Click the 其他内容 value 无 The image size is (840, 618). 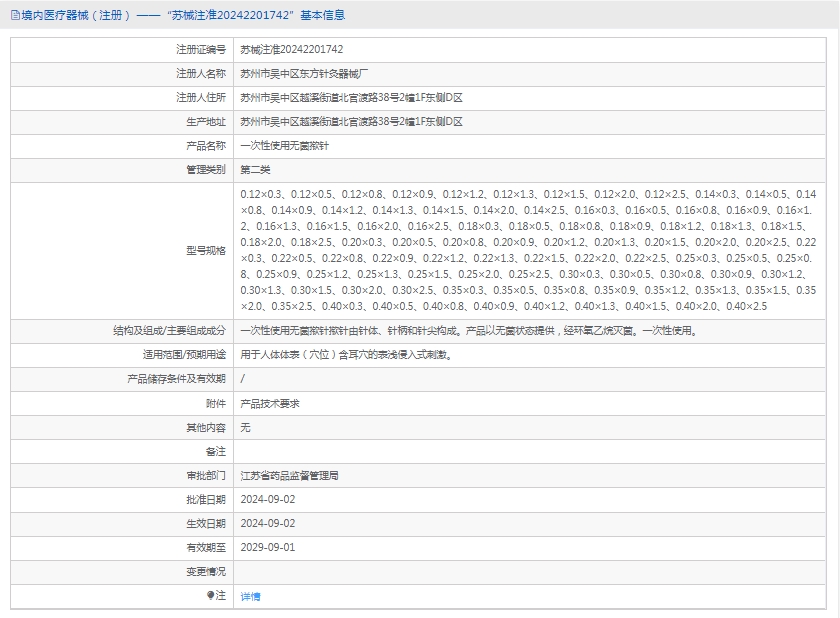click(x=246, y=427)
